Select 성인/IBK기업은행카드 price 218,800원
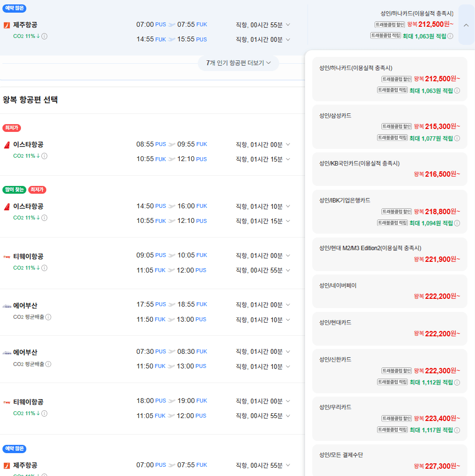This screenshot has width=475, height=476. tap(390, 212)
